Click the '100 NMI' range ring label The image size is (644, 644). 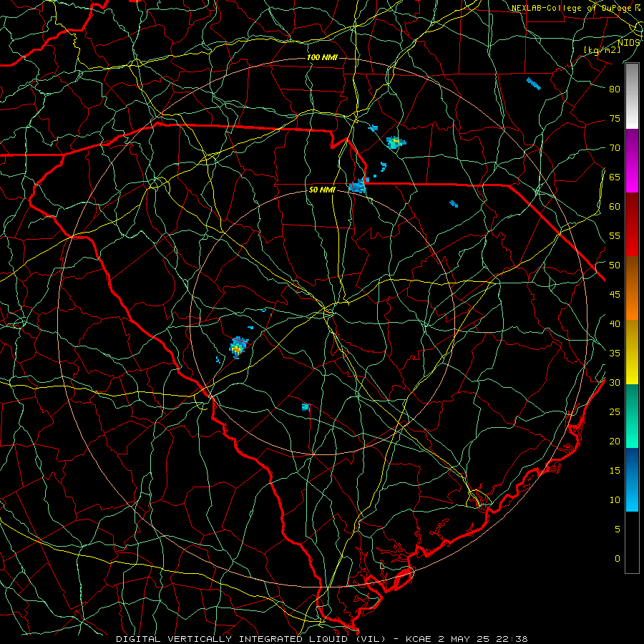pos(322,57)
